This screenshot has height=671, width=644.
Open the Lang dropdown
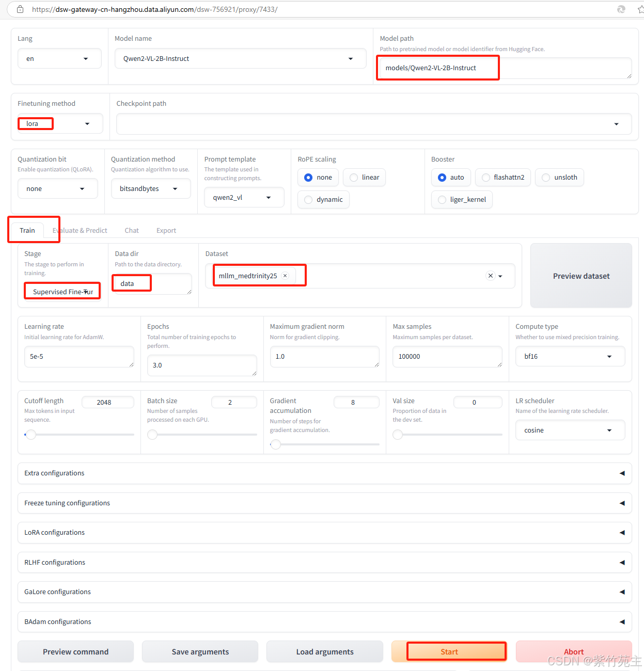(x=59, y=59)
